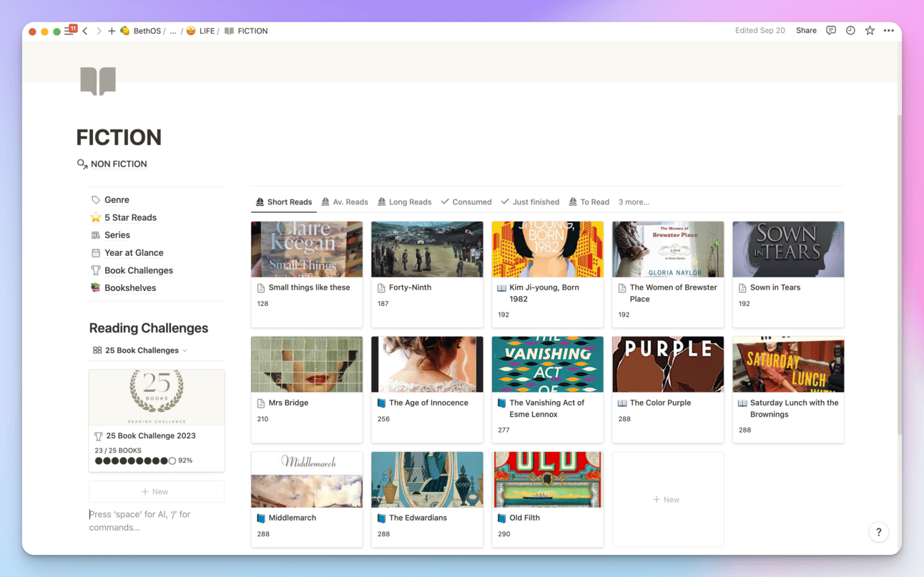Open the Old Filth cover image
This screenshot has width=924, height=577.
pos(548,480)
